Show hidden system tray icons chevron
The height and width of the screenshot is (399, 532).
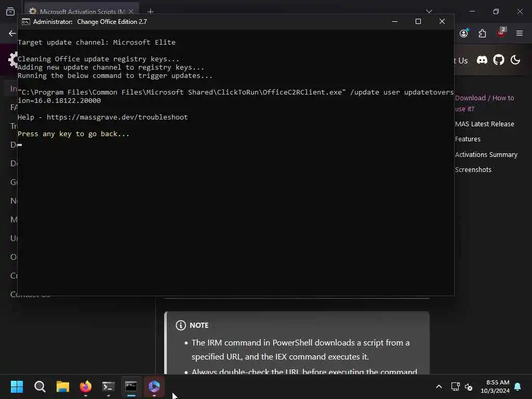pyautogui.click(x=438, y=387)
